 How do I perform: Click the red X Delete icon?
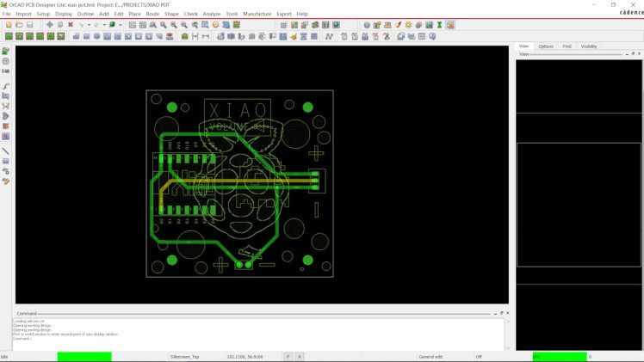pyautogui.click(x=71, y=25)
